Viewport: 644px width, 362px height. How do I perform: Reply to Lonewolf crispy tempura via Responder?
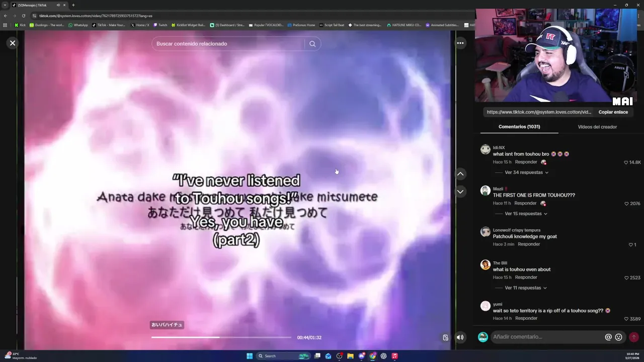click(529, 244)
